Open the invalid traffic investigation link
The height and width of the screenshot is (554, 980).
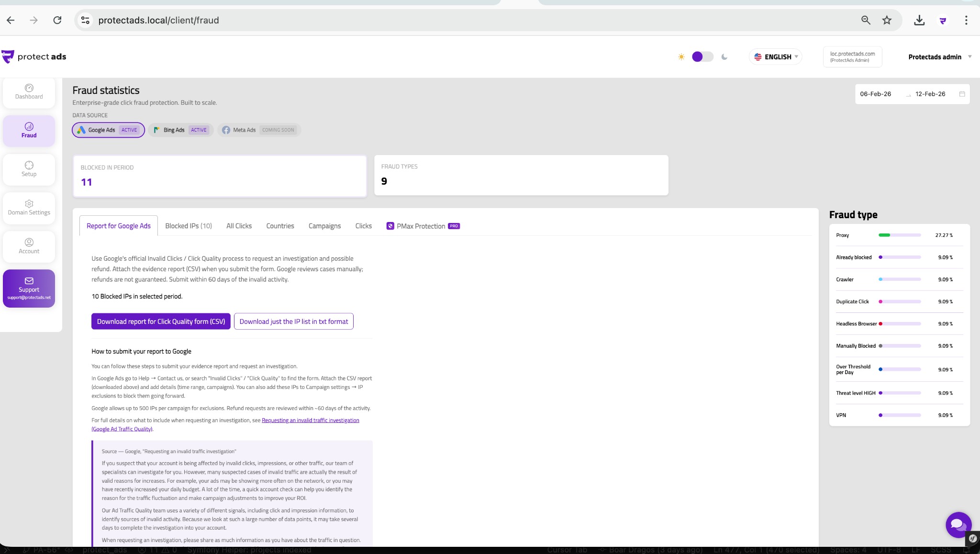(x=310, y=420)
